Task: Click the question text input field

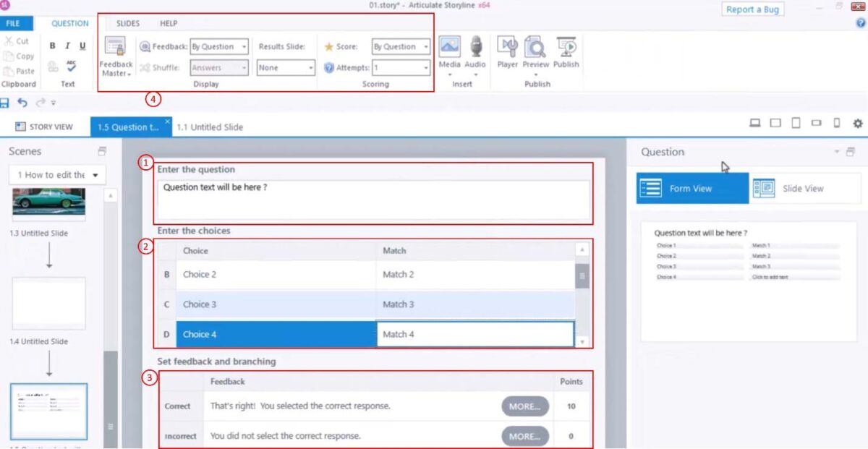Action: pos(373,199)
